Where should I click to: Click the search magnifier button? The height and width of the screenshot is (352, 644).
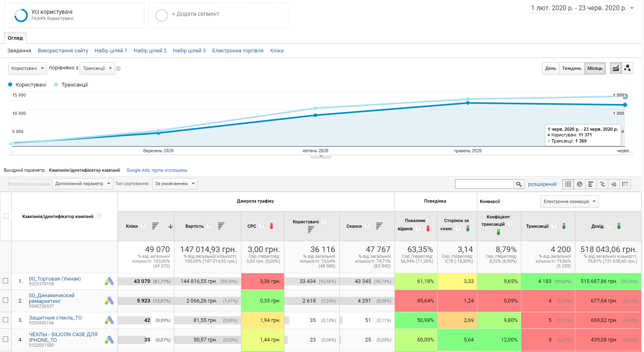click(519, 184)
